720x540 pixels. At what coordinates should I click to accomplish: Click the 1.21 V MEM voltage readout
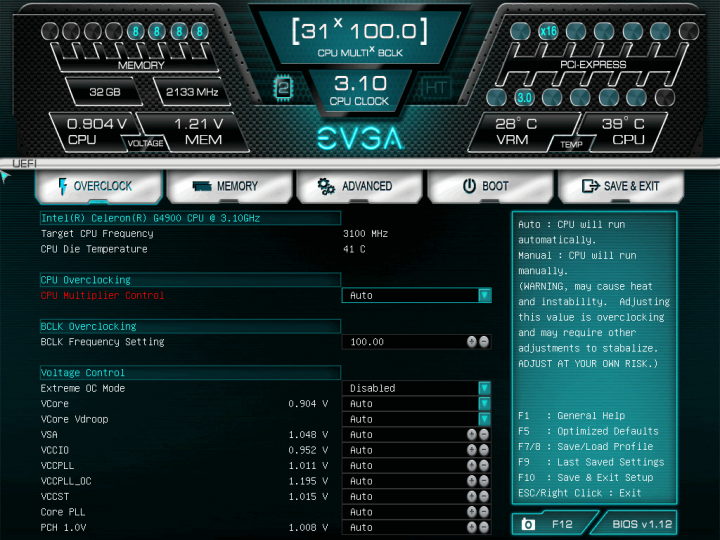199,131
